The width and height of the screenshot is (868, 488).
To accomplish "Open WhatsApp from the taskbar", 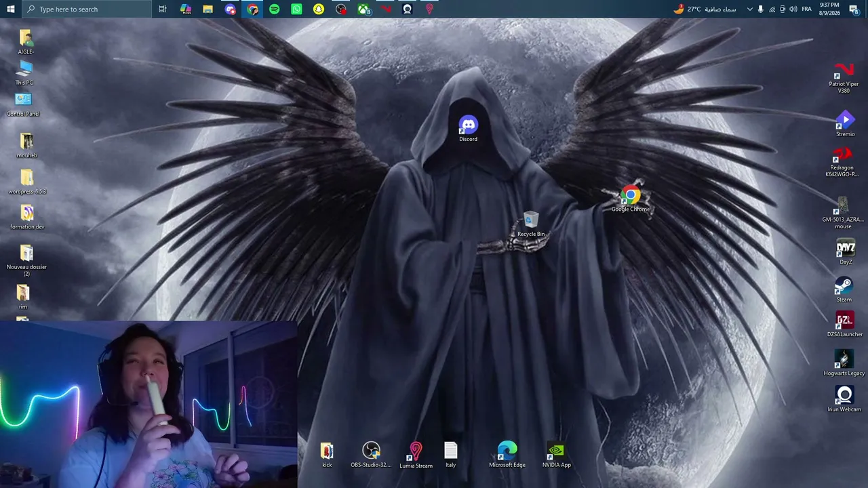I will coord(296,9).
